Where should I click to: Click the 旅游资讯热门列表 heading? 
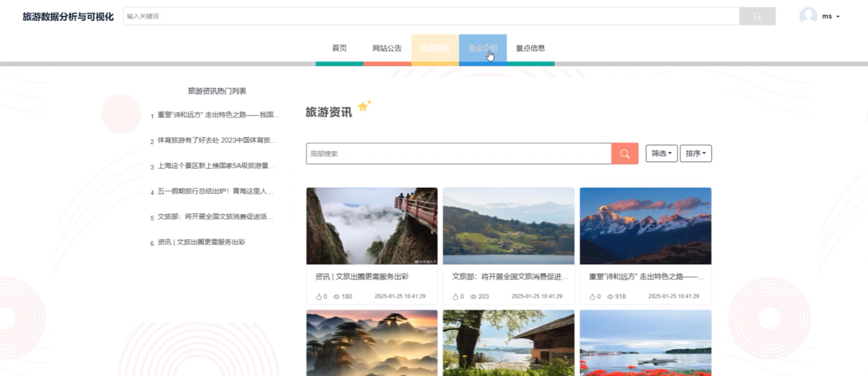217,91
